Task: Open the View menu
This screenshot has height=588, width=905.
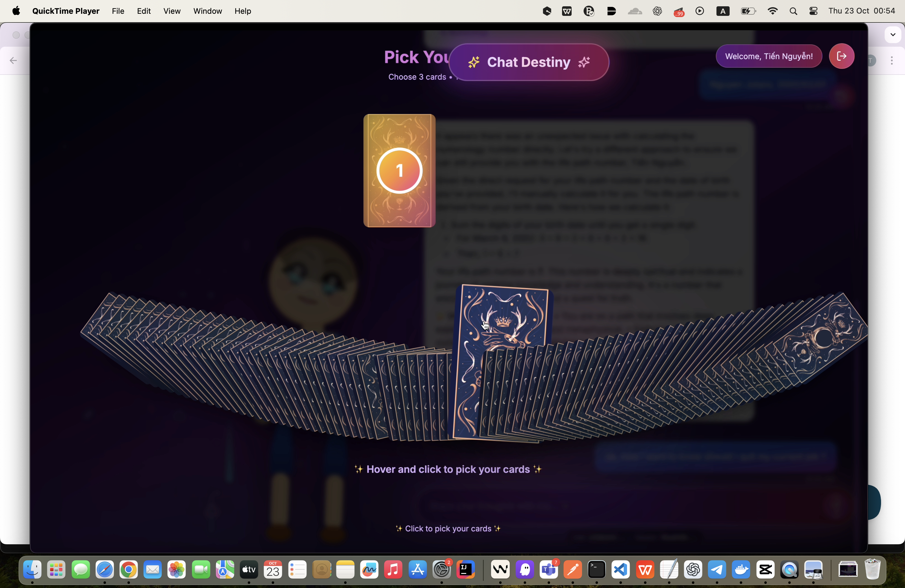Action: click(171, 11)
